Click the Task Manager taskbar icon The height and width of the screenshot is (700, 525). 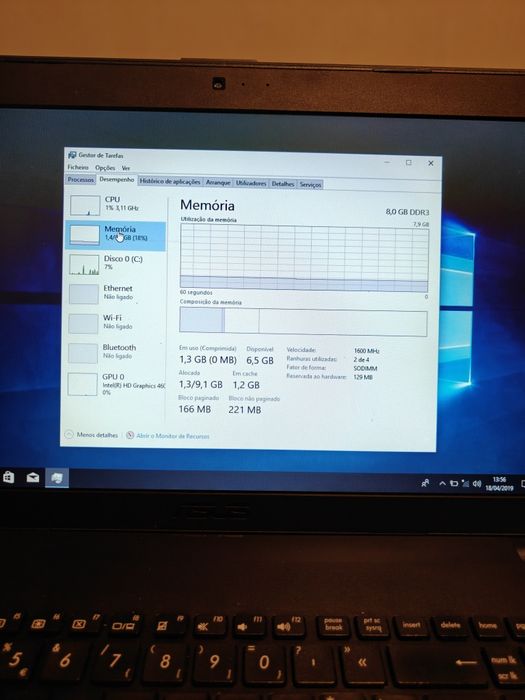coord(57,479)
